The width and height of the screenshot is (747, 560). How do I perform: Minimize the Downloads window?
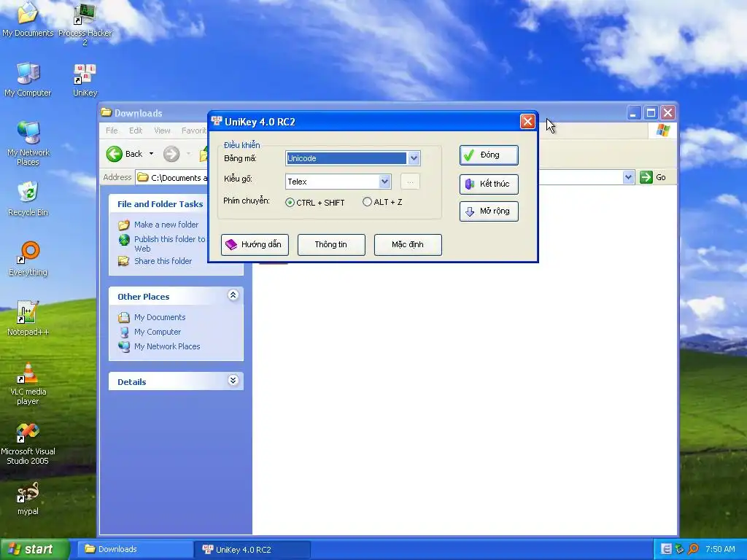pyautogui.click(x=633, y=113)
